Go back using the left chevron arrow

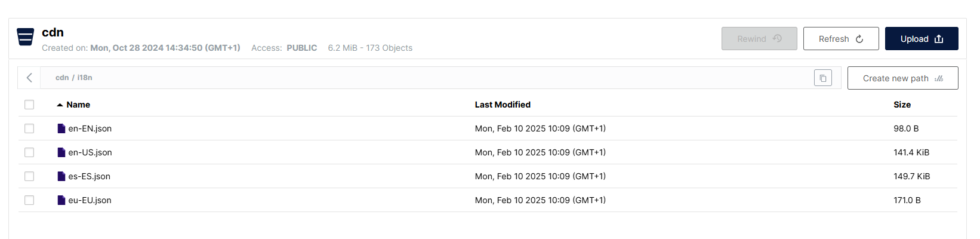click(29, 78)
